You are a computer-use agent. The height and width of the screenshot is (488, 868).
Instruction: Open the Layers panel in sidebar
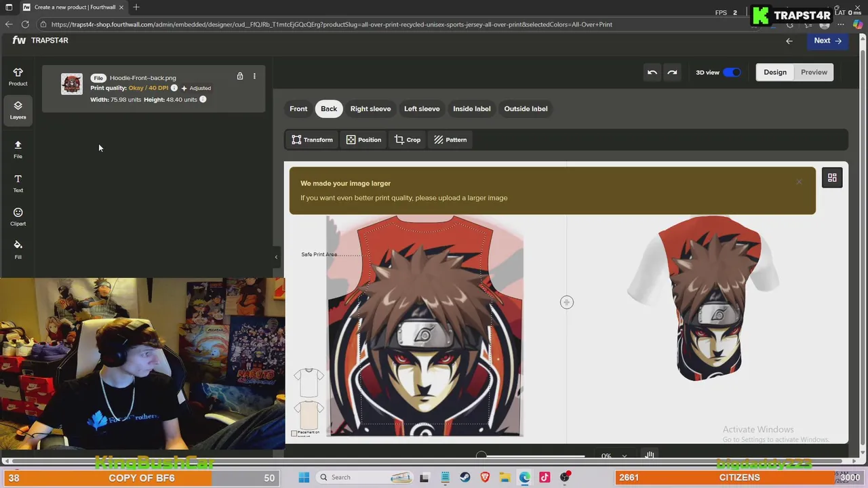pyautogui.click(x=18, y=110)
